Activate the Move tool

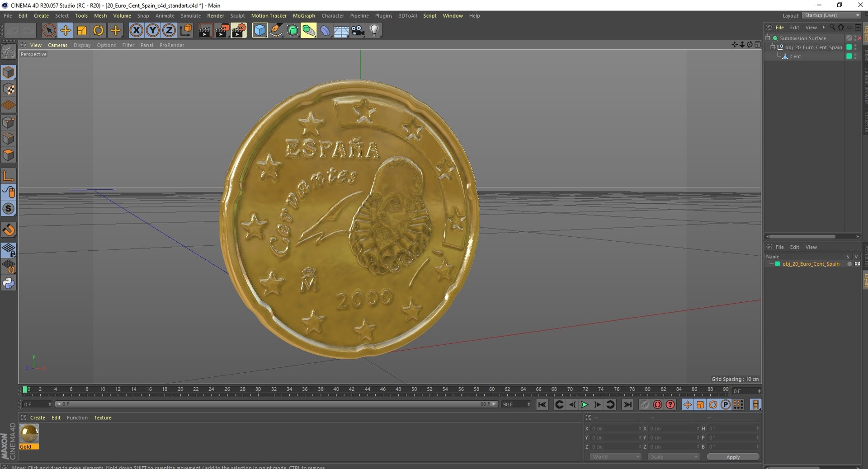click(x=66, y=30)
